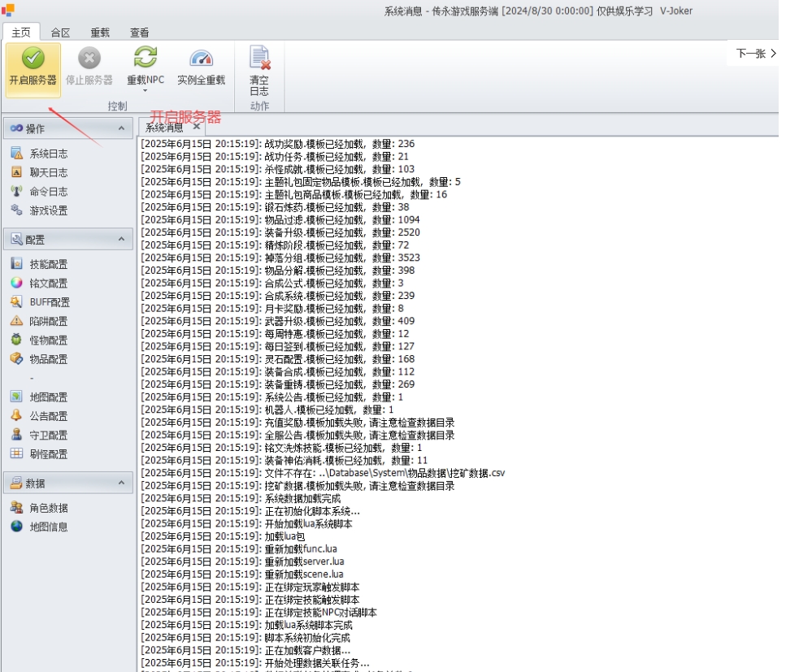Click the 下一张 next button

[755, 54]
